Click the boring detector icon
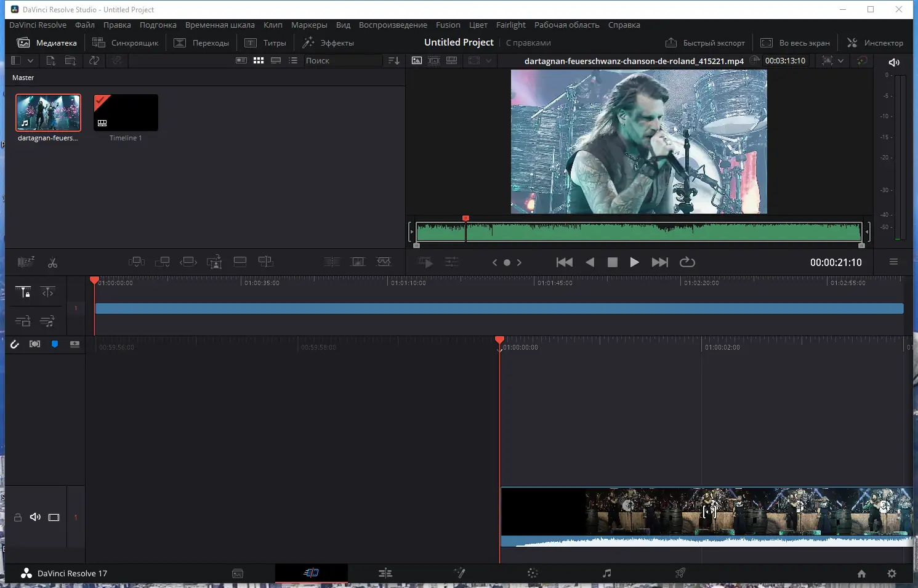 pos(26,262)
